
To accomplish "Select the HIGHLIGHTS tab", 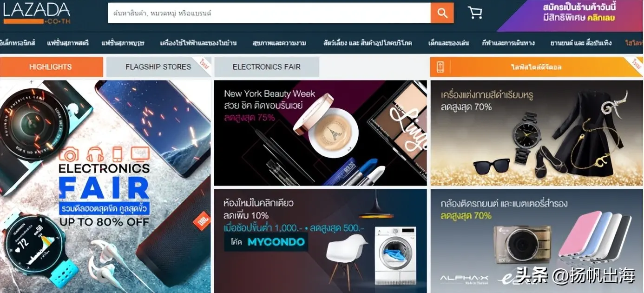I will point(51,67).
